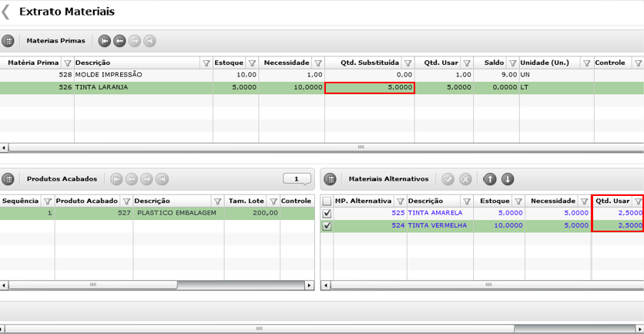Uncheck TINTA AMARELA alternative material
This screenshot has height=334, width=644.
click(327, 214)
